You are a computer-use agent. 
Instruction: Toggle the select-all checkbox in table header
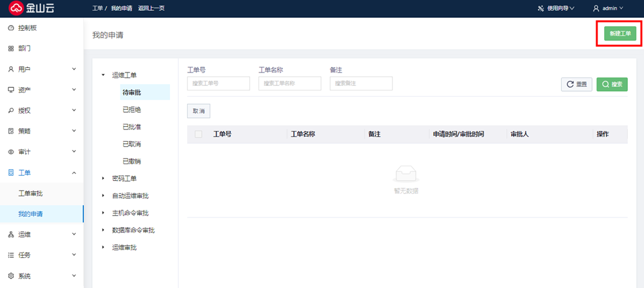point(198,134)
